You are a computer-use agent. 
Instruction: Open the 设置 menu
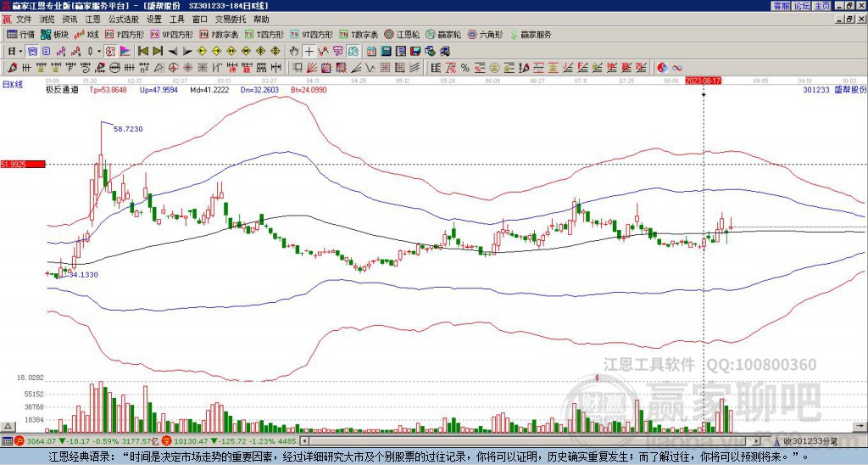point(154,20)
